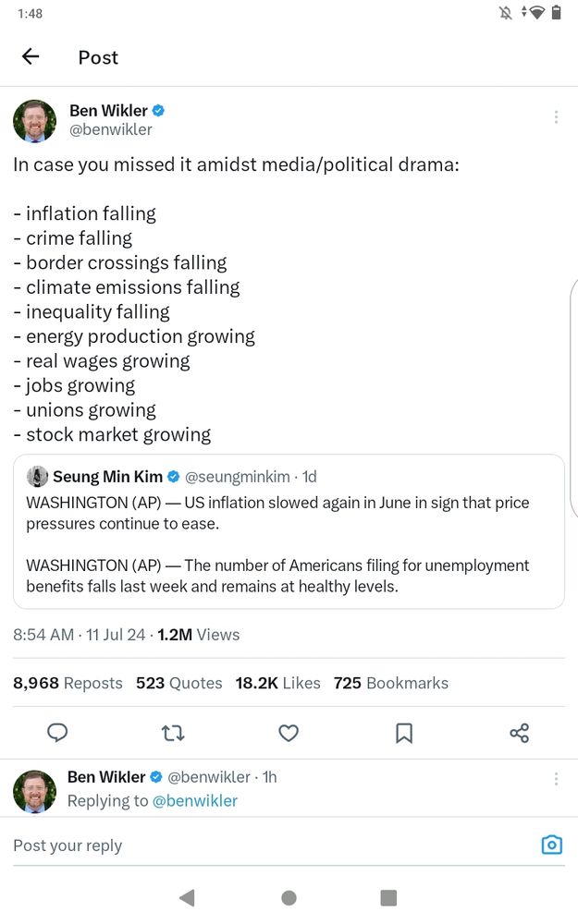Tap "Replying to @benwikler" link

pos(194,801)
